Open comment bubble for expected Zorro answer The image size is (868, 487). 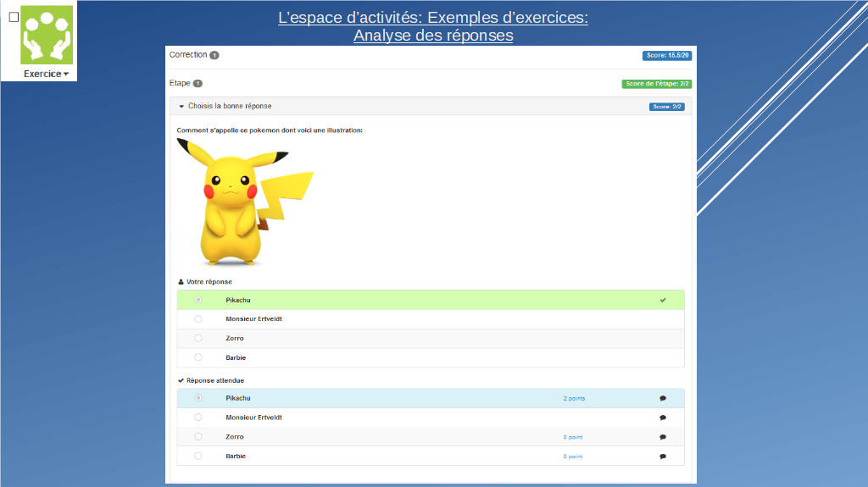point(663,437)
